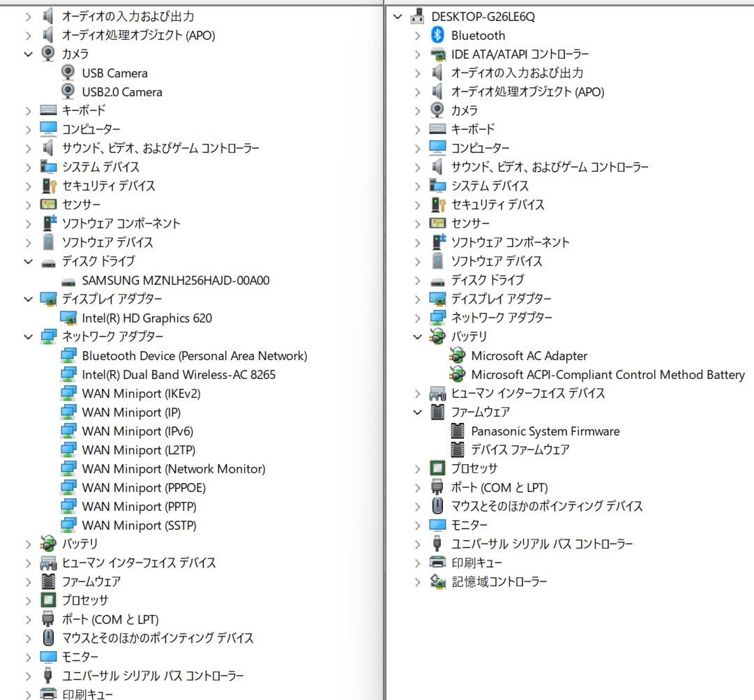Image resolution: width=754 pixels, height=700 pixels.
Task: Select ポート (COM と LPT) in right pane
Action: pyautogui.click(x=499, y=487)
